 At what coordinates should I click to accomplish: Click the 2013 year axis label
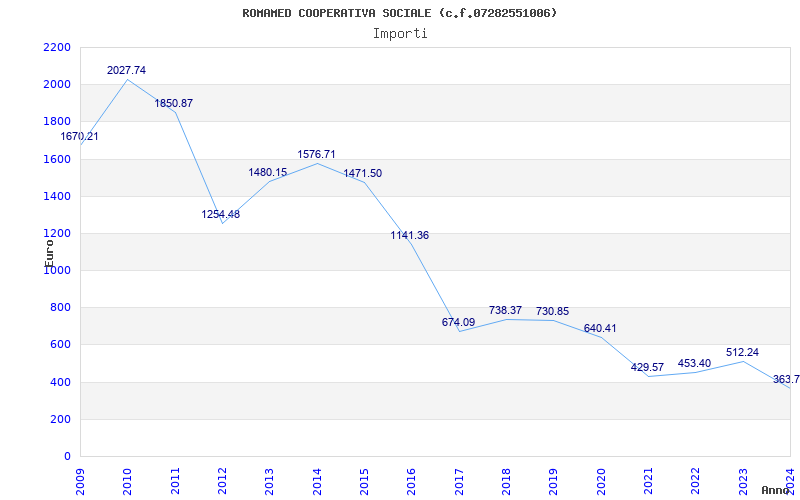click(269, 481)
